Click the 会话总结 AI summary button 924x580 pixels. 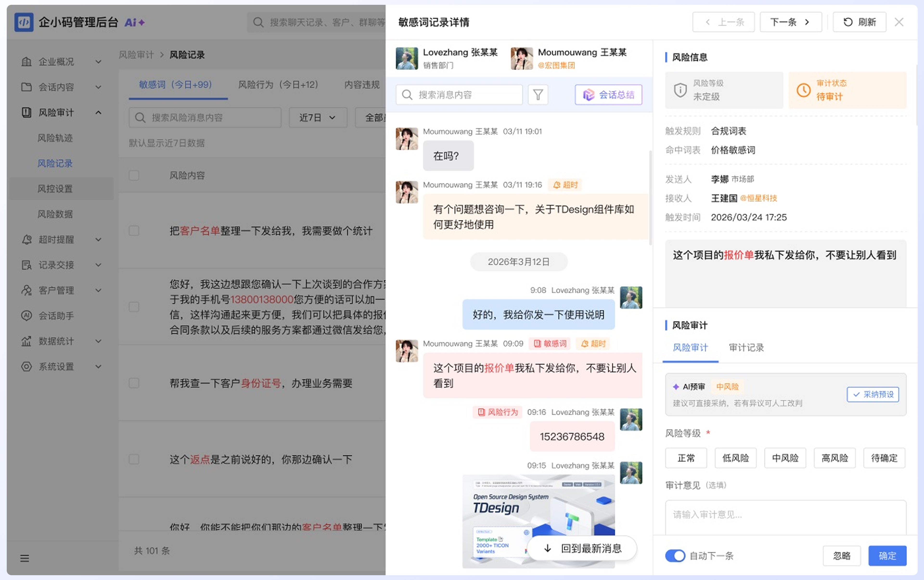608,95
